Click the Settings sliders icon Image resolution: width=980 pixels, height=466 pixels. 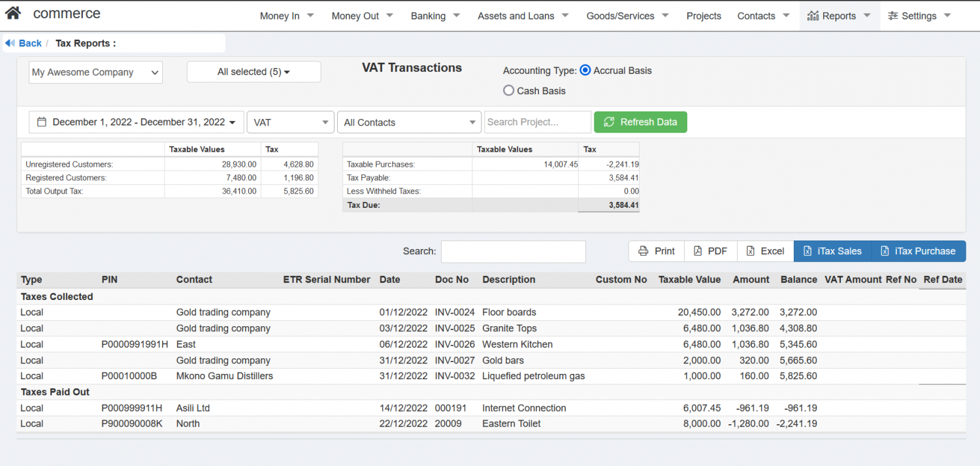click(x=893, y=16)
